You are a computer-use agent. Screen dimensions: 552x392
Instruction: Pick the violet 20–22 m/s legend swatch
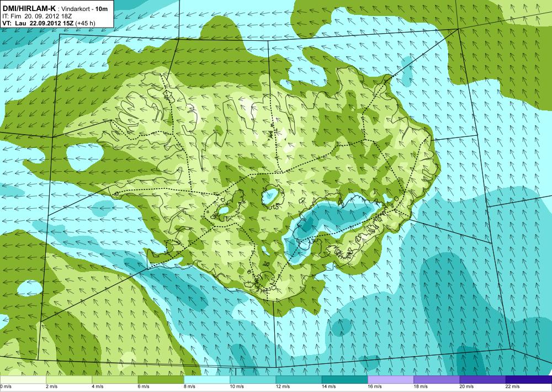(483, 380)
